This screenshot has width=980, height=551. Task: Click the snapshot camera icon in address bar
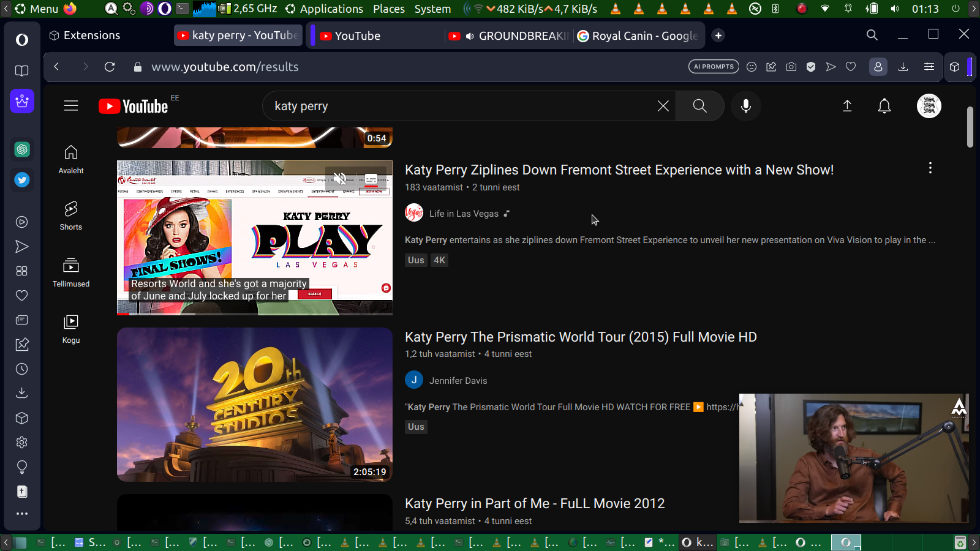click(791, 67)
